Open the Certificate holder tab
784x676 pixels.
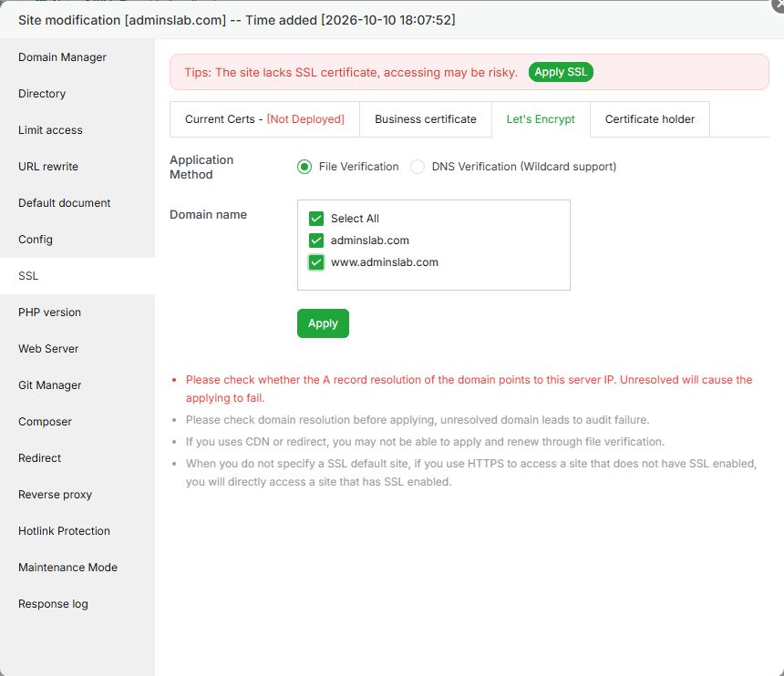649,119
